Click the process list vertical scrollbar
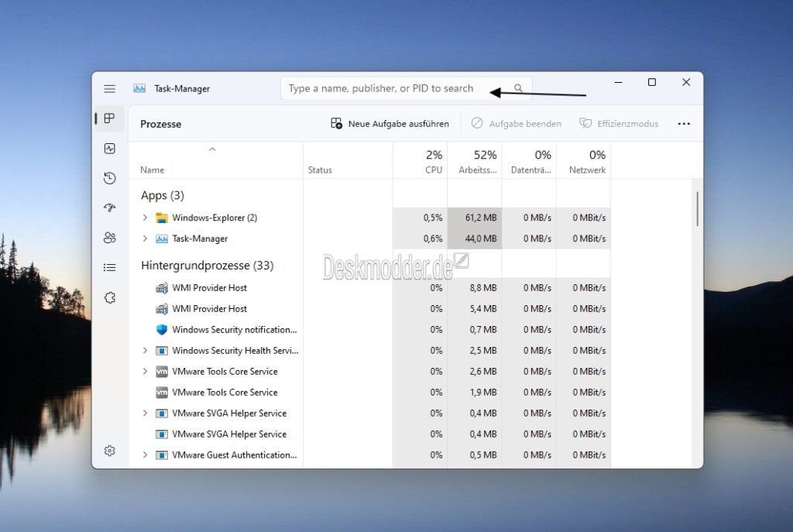 click(697, 209)
